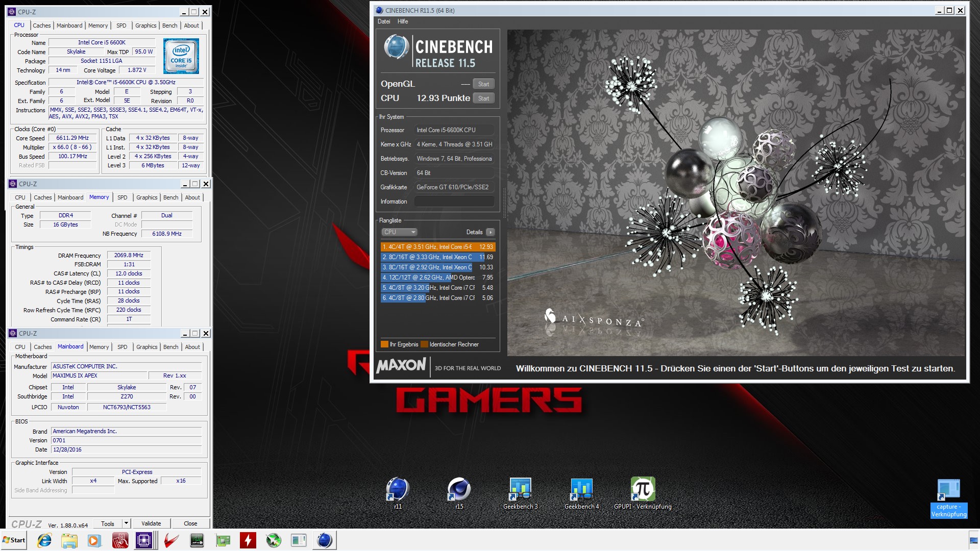The width and height of the screenshot is (980, 551).
Task: Start the CPU benchmark test
Action: (x=483, y=98)
